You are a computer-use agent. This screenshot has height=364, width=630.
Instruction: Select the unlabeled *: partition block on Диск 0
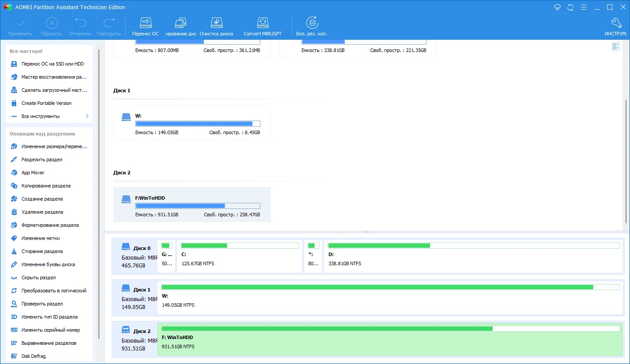tap(313, 257)
